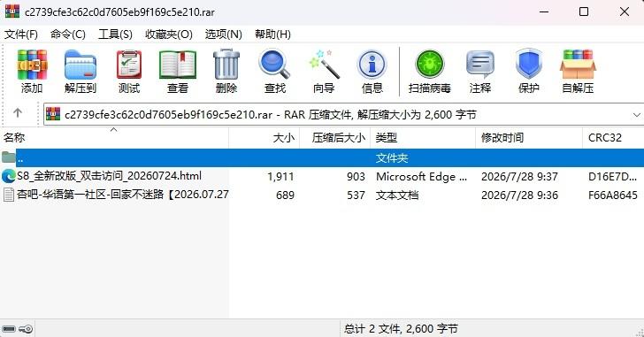Click size value 1,911
Viewport: 644px width, 337px height.
[280, 177]
